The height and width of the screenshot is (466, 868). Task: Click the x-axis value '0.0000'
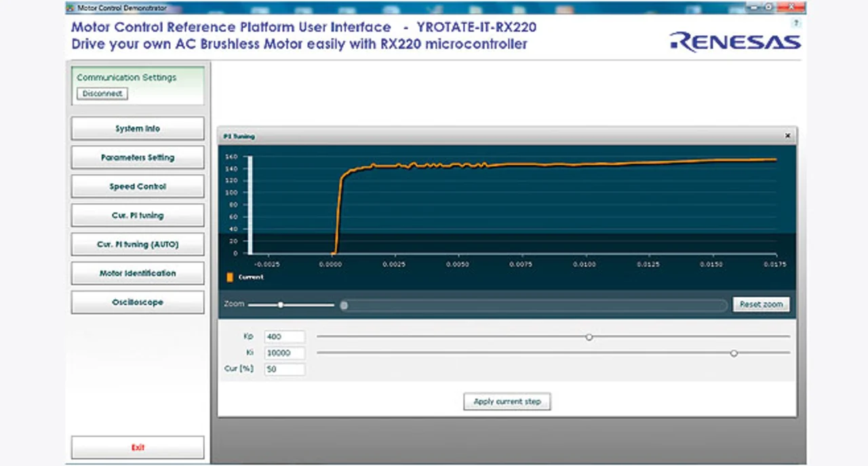[x=330, y=264]
